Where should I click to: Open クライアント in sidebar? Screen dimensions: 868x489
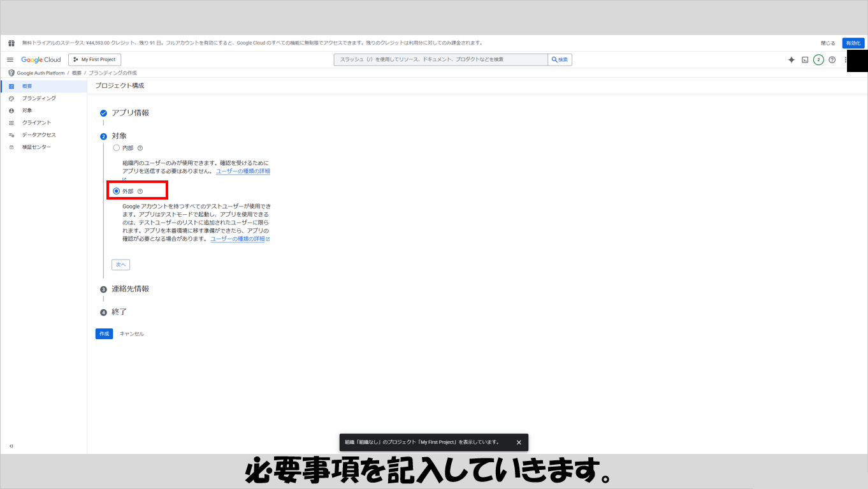tap(36, 122)
